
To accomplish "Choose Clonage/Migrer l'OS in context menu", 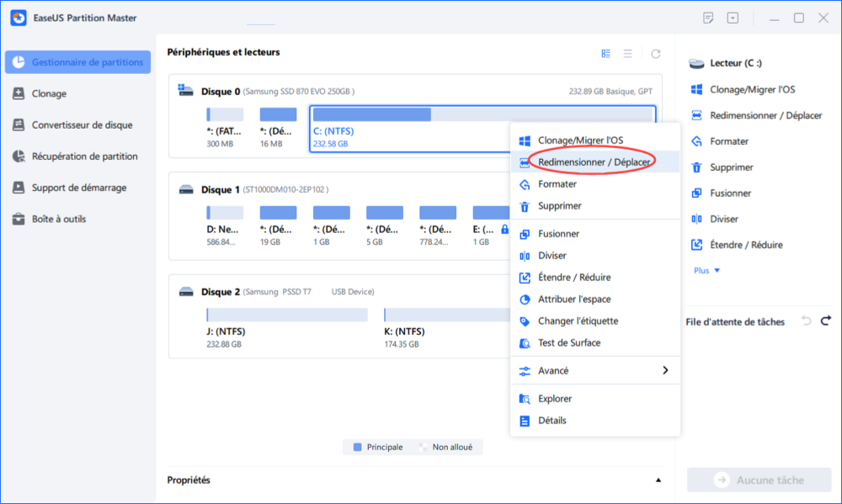I will coord(595,140).
